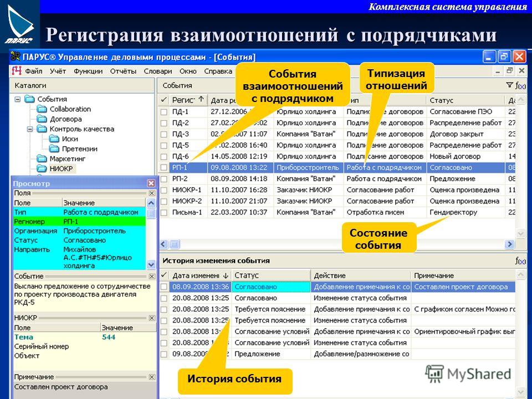Tick the checkbox for row ПД-5
Image resolution: width=532 pixels, height=399 pixels.
164,146
